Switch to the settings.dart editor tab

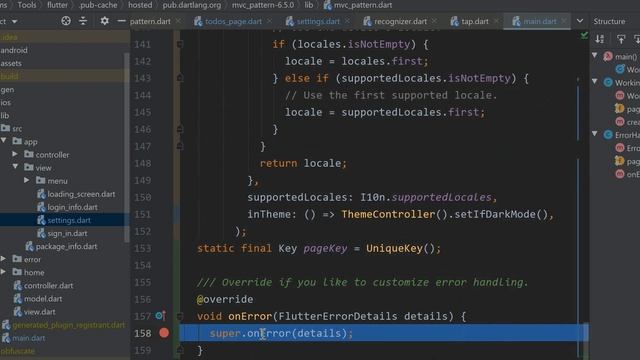[318, 21]
